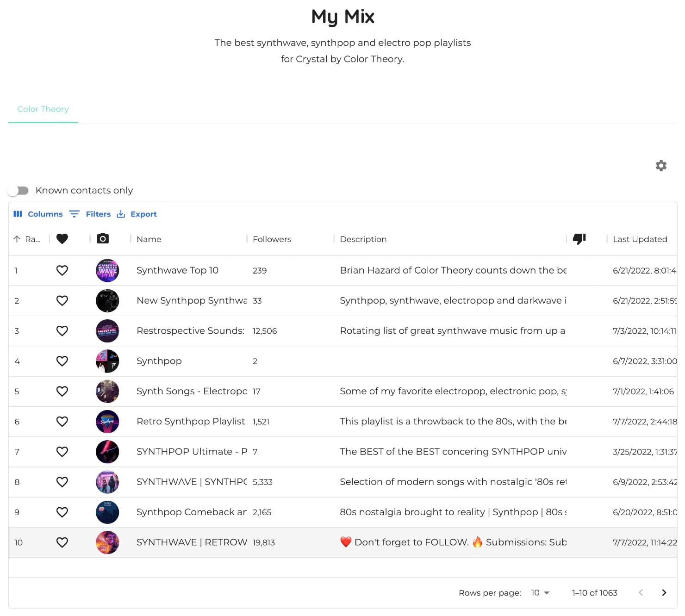Viewport: 685px width, 616px height.
Task: Click the 7/3/2022 last updated cell
Action: 644,331
